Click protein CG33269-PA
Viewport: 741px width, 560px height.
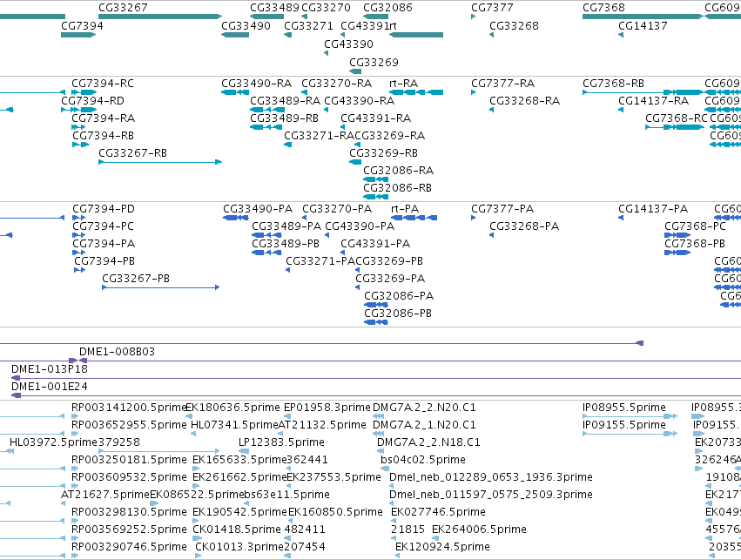(358, 287)
